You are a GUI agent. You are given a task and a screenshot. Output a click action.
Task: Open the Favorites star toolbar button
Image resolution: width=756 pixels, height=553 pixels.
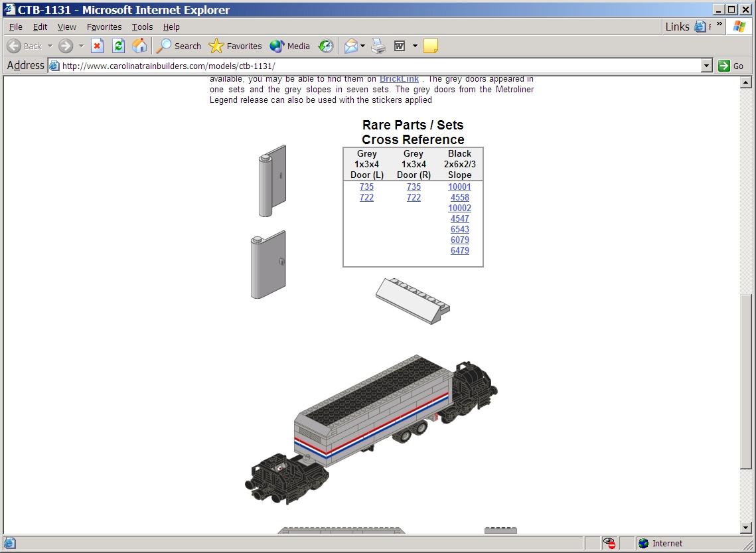point(216,46)
